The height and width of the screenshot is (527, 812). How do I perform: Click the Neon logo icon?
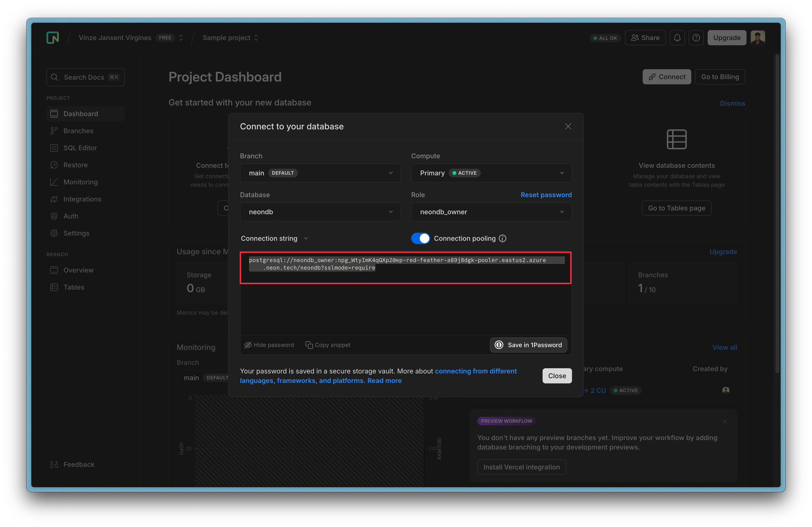53,37
